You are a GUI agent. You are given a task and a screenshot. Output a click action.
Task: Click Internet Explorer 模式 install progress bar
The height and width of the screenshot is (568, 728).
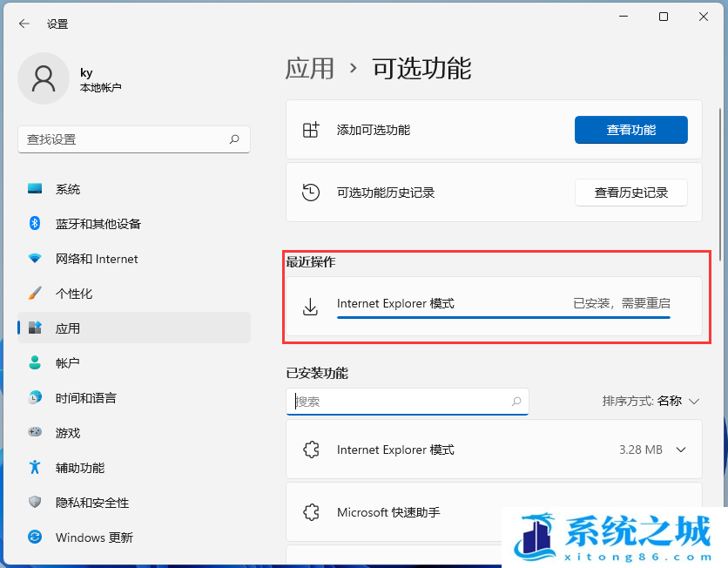503,318
